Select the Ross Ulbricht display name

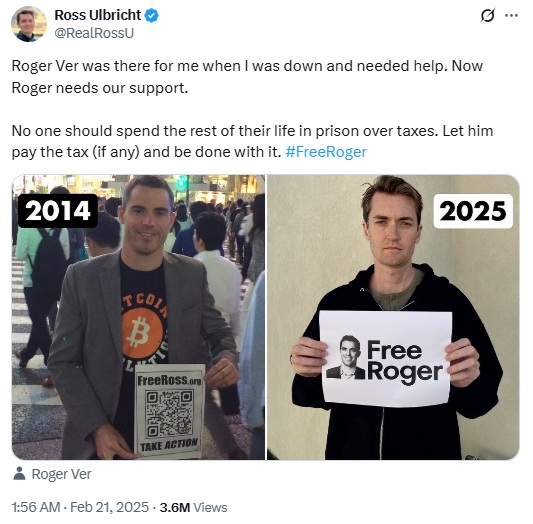click(x=98, y=15)
